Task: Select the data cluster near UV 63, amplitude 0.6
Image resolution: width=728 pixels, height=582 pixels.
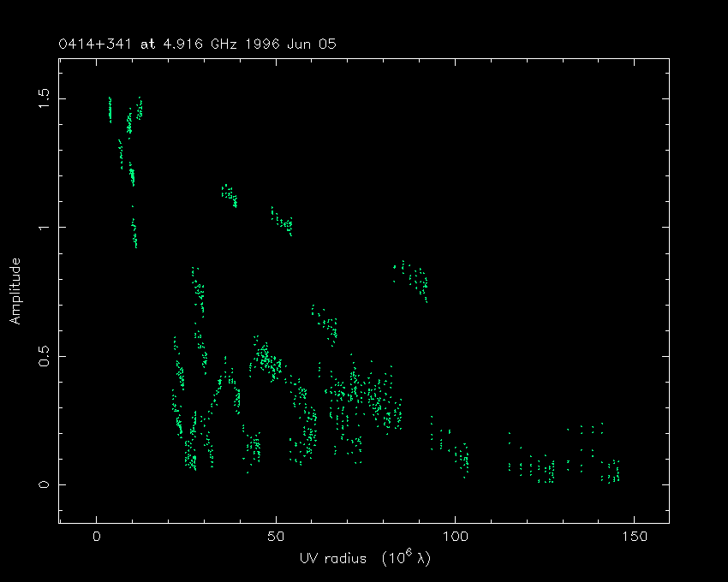Action: 325,324
